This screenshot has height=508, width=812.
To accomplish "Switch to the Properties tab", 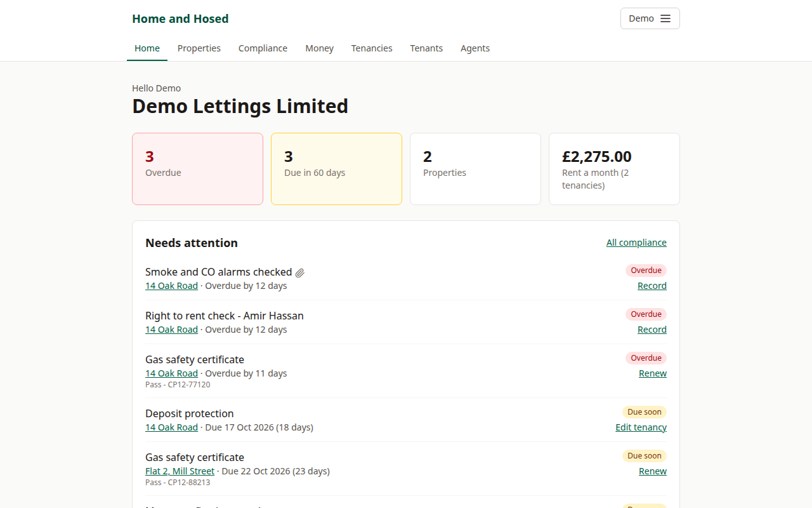I will tap(199, 48).
